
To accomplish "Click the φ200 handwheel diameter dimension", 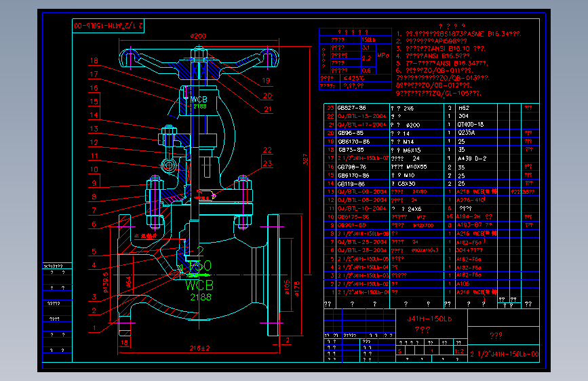I will (198, 36).
